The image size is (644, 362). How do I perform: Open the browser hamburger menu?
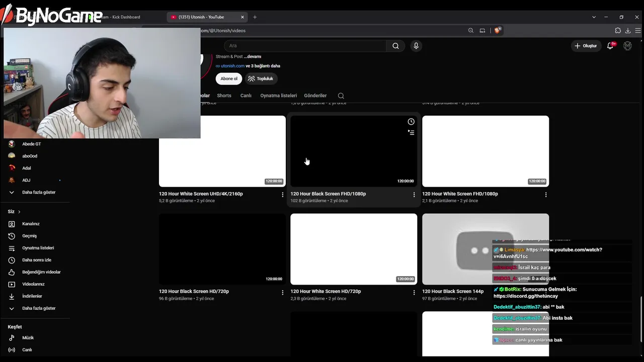pyautogui.click(x=638, y=30)
